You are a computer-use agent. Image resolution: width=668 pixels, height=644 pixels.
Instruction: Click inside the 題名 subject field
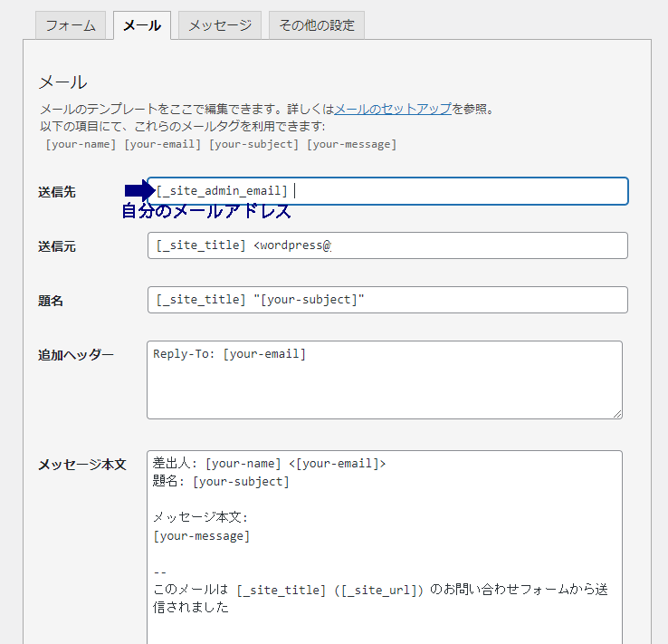click(x=387, y=300)
